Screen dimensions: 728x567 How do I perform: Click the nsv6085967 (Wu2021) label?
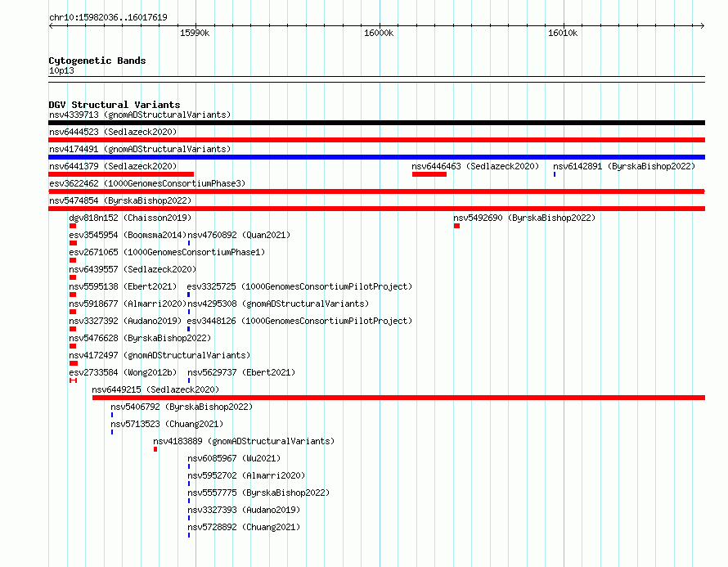pyautogui.click(x=234, y=458)
